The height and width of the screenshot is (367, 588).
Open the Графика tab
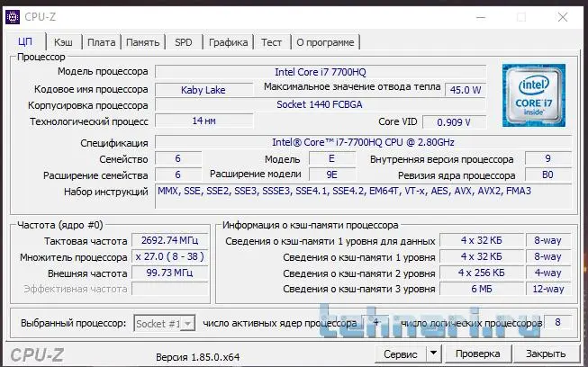coord(228,42)
